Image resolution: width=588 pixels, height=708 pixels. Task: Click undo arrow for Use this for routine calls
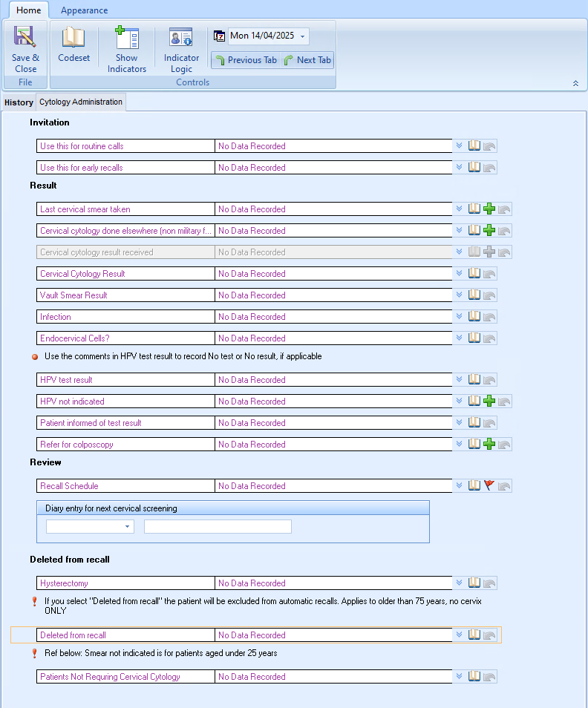coord(489,146)
